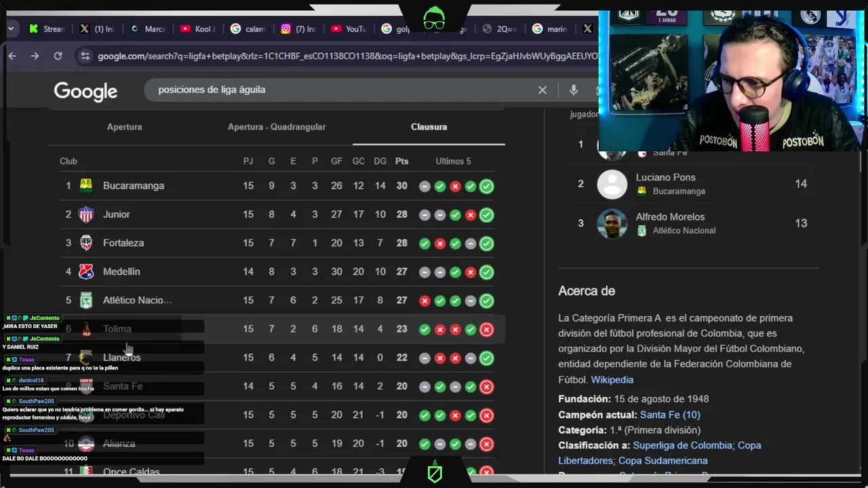
Task: Go back in browser history
Action: pos(12,56)
